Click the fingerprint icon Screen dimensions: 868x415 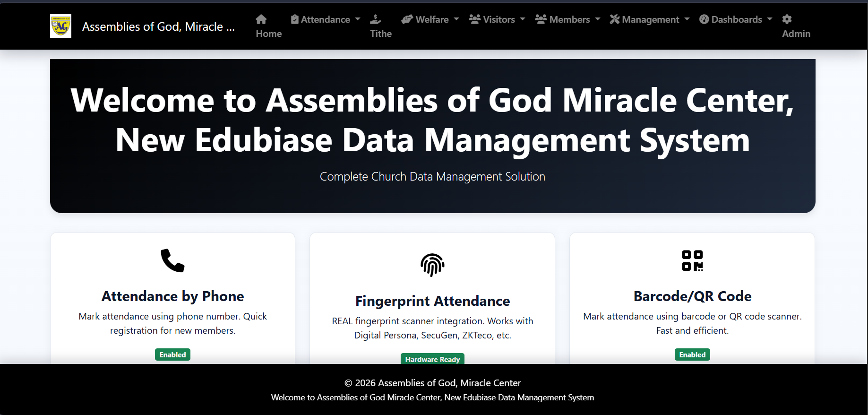tap(432, 265)
